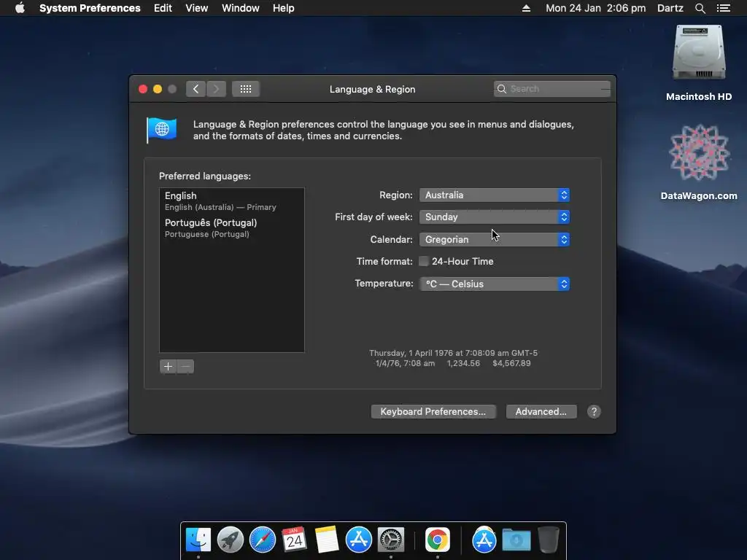Open Google Chrome from the Dock
This screenshot has height=560, width=747.
click(x=438, y=540)
